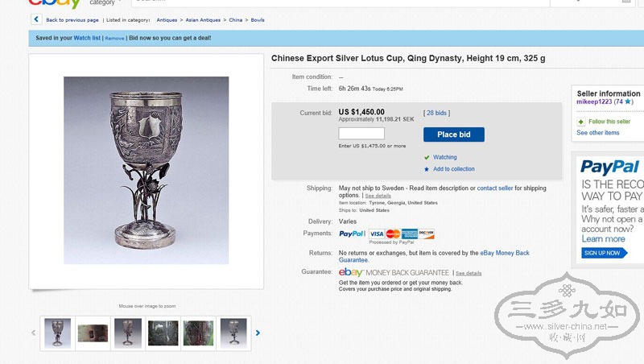This screenshot has height=364, width=644.
Task: Click the green Watching checkmark icon
Action: click(x=427, y=158)
